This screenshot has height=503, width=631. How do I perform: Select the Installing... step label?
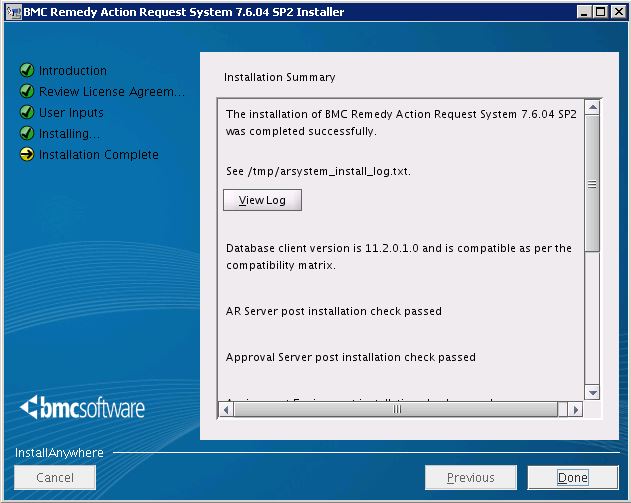tap(69, 134)
